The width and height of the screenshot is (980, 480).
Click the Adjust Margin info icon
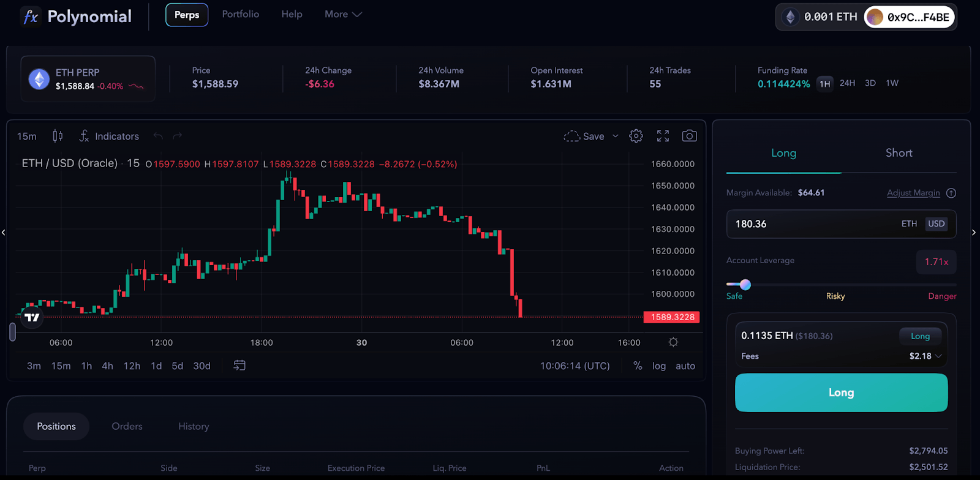coord(951,193)
